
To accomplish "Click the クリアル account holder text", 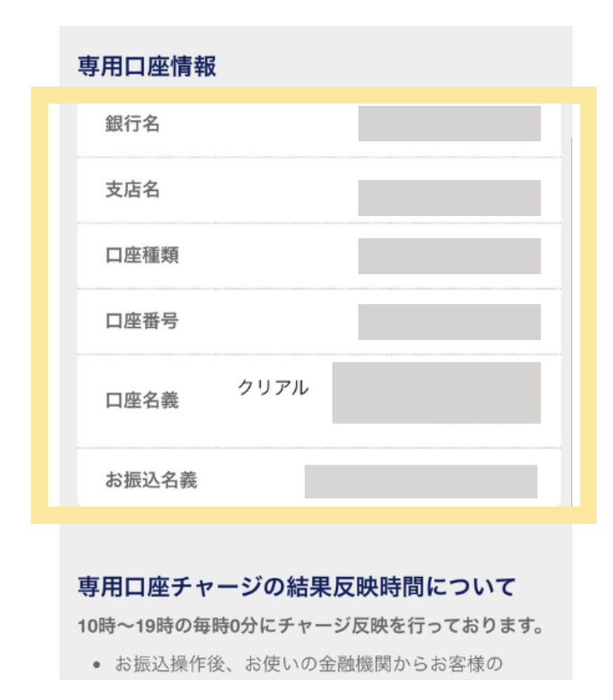I will pyautogui.click(x=273, y=387).
